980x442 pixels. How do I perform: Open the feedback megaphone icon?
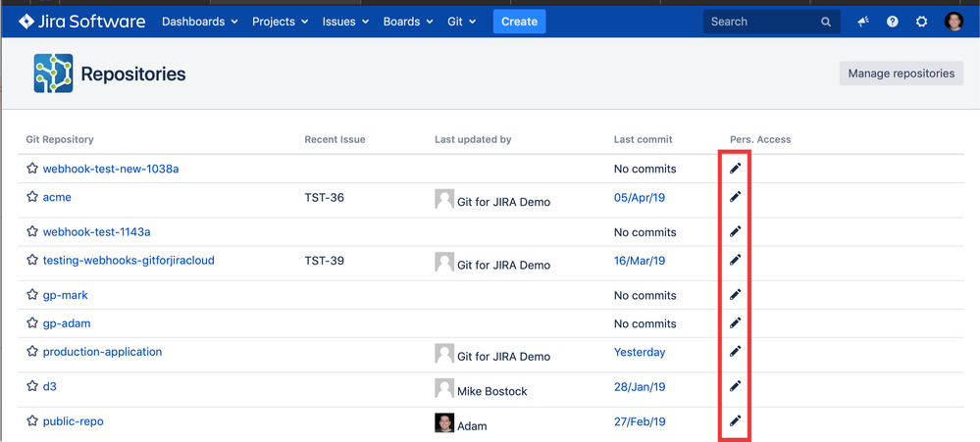(x=863, y=22)
